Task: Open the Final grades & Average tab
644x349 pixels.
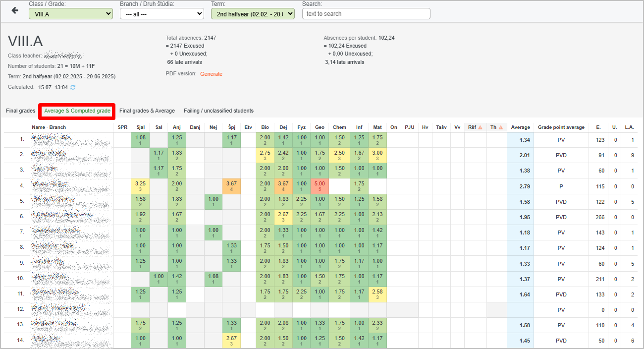Action: [147, 111]
